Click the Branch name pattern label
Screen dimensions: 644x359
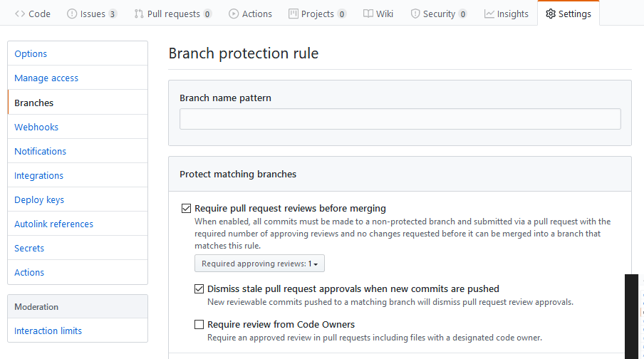(226, 98)
